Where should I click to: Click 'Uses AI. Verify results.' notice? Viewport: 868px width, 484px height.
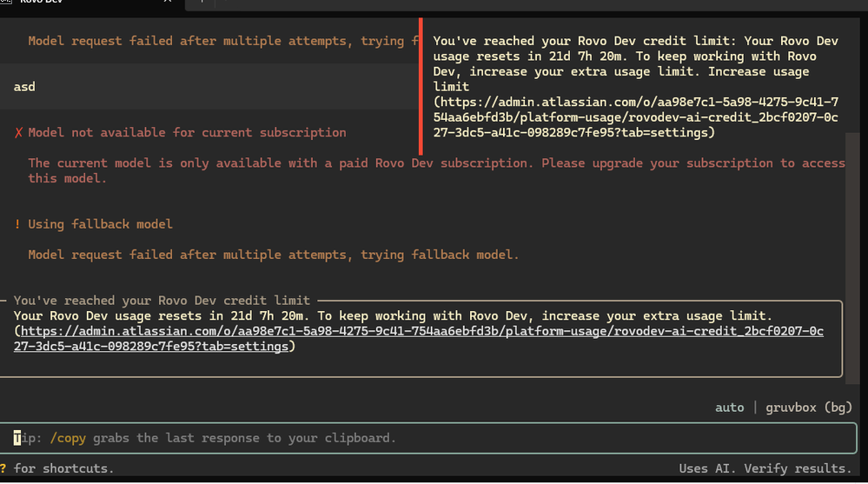[x=765, y=468]
